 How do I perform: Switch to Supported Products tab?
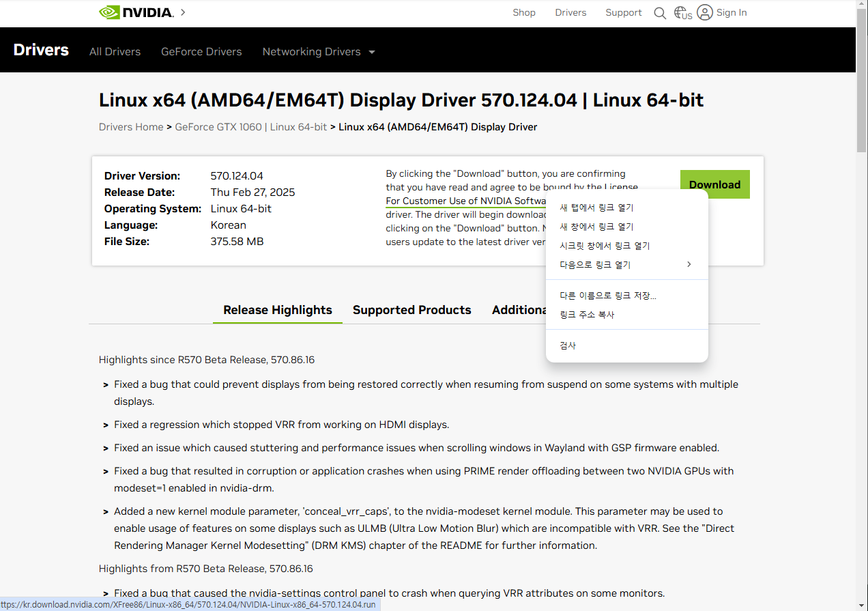click(x=411, y=310)
